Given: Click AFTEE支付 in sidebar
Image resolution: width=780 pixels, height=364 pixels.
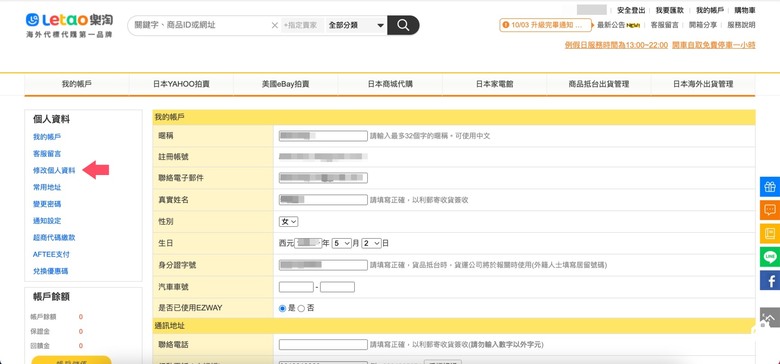Looking at the screenshot, I should (x=51, y=254).
